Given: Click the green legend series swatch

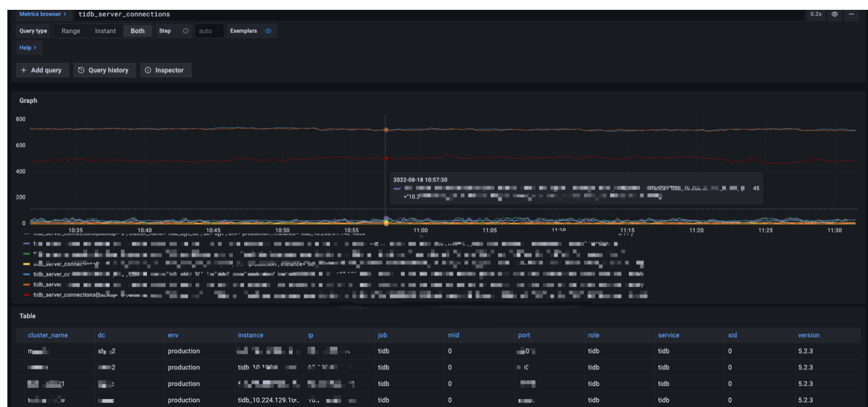Looking at the screenshot, I should (26, 253).
